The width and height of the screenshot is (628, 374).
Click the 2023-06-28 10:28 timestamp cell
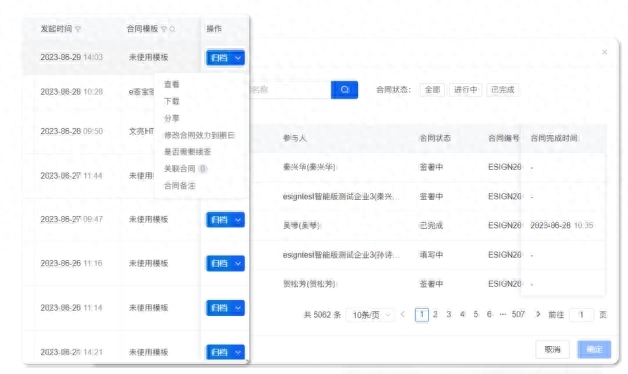72,92
